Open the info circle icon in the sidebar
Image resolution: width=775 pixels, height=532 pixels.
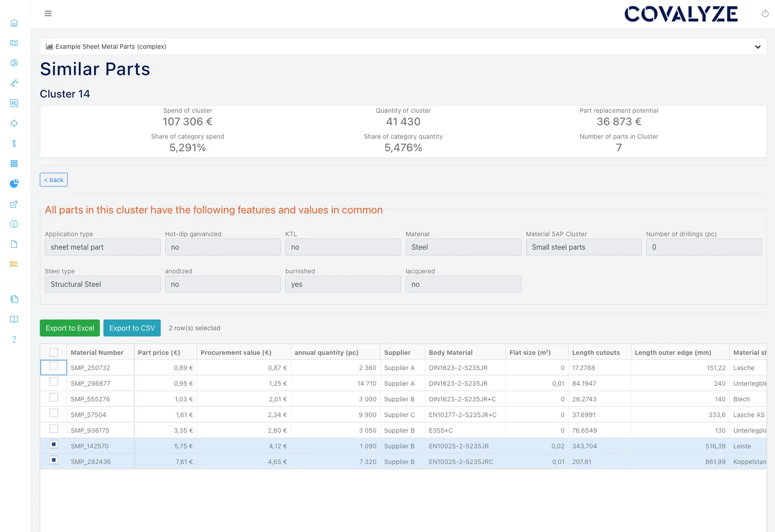[x=14, y=224]
